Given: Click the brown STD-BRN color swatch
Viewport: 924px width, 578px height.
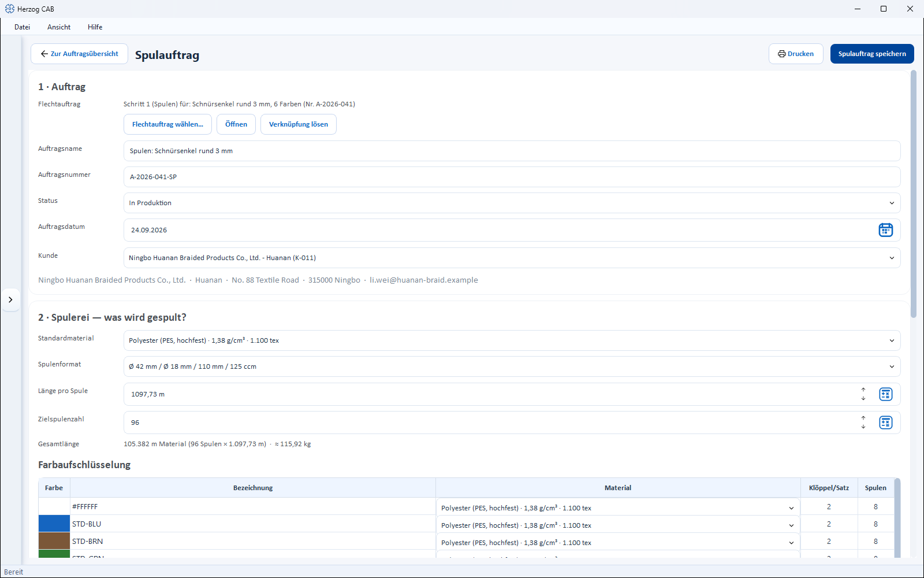Looking at the screenshot, I should pyautogui.click(x=54, y=541).
